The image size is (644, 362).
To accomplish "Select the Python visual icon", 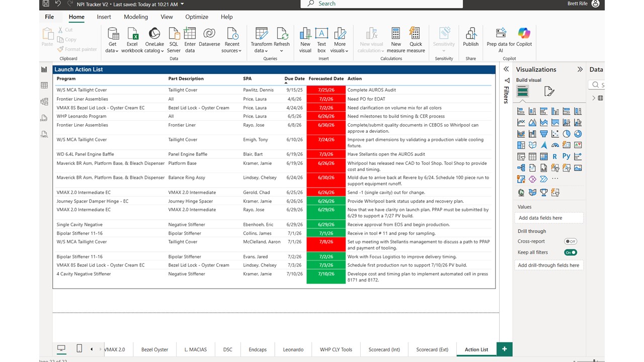I will click(x=567, y=157).
